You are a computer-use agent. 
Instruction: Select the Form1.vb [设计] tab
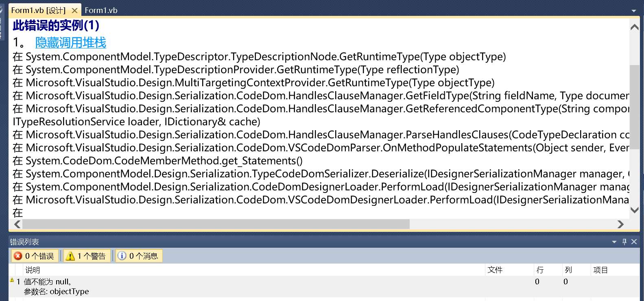pos(38,11)
